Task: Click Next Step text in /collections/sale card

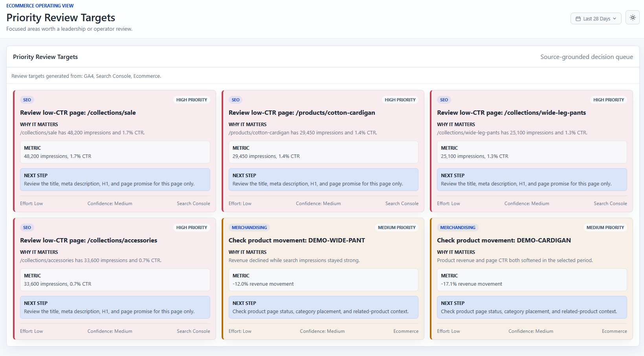Action: (109, 184)
